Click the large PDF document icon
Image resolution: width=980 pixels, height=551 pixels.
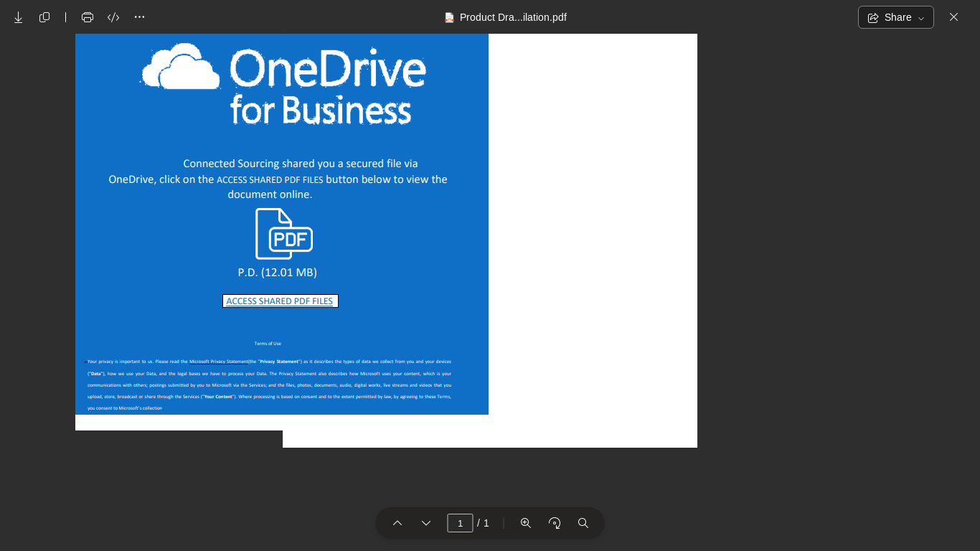click(x=284, y=234)
